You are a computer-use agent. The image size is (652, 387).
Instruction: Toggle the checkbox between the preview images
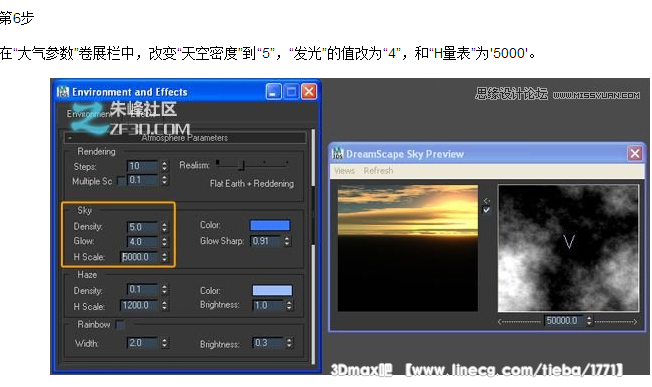487,210
